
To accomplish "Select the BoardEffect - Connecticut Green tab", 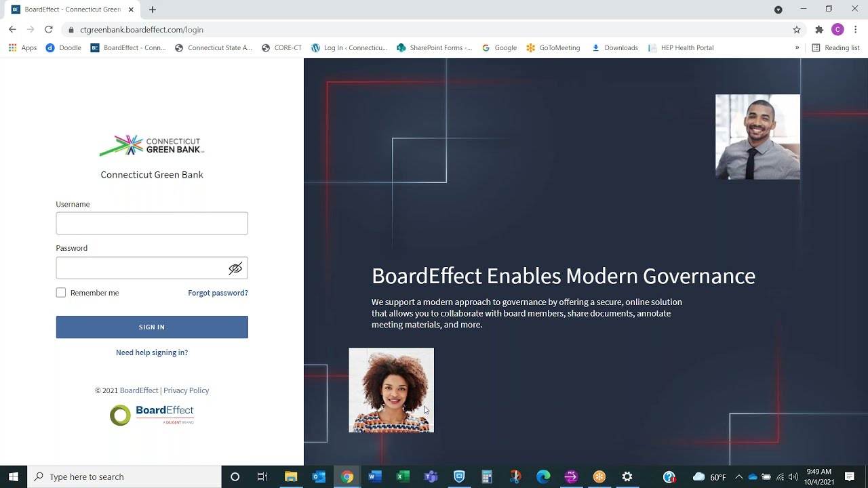I will click(x=71, y=9).
